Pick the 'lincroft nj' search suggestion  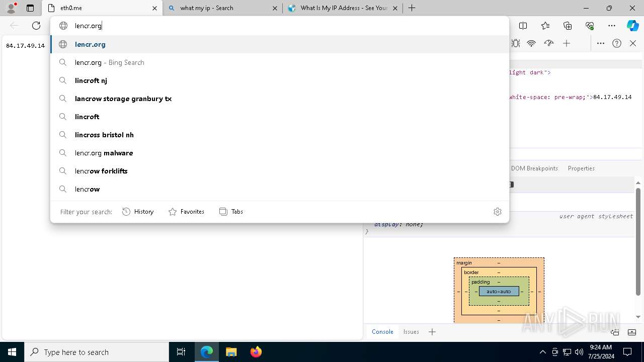pos(280,80)
